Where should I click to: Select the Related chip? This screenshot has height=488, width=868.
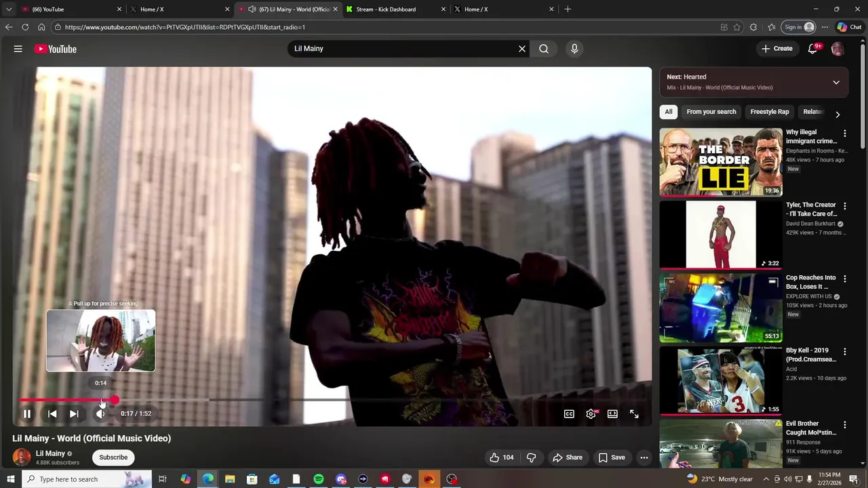[x=812, y=112]
